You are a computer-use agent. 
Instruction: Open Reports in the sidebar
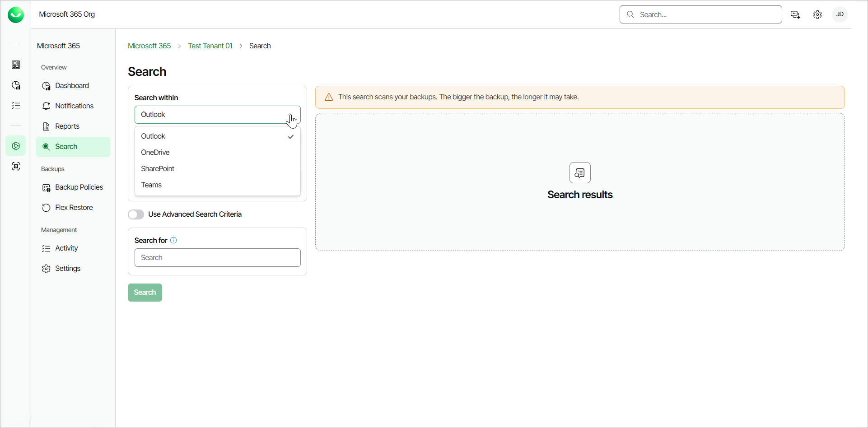[x=73, y=126]
